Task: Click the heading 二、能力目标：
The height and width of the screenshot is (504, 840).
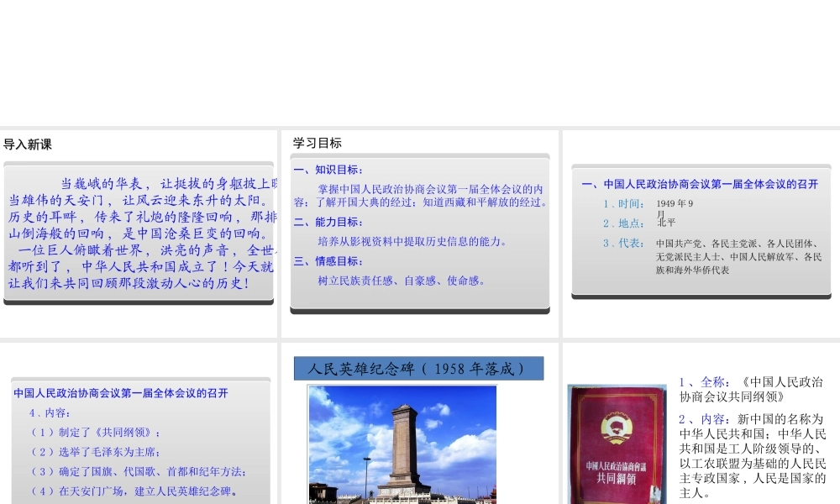Action: point(329,223)
